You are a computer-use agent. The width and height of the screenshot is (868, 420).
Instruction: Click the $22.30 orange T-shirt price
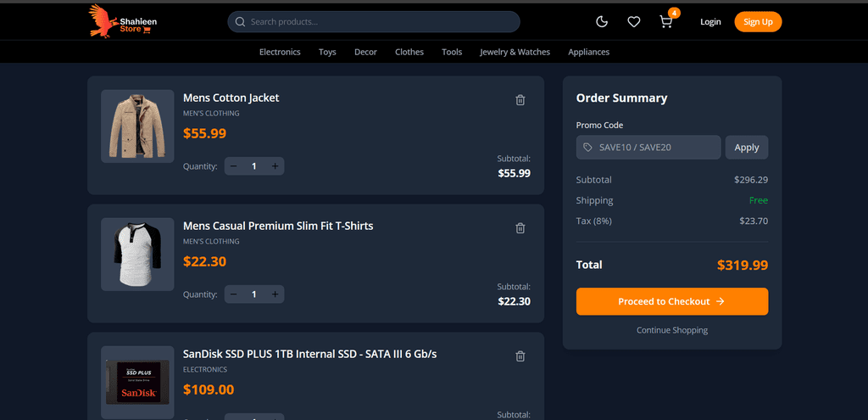coord(205,261)
